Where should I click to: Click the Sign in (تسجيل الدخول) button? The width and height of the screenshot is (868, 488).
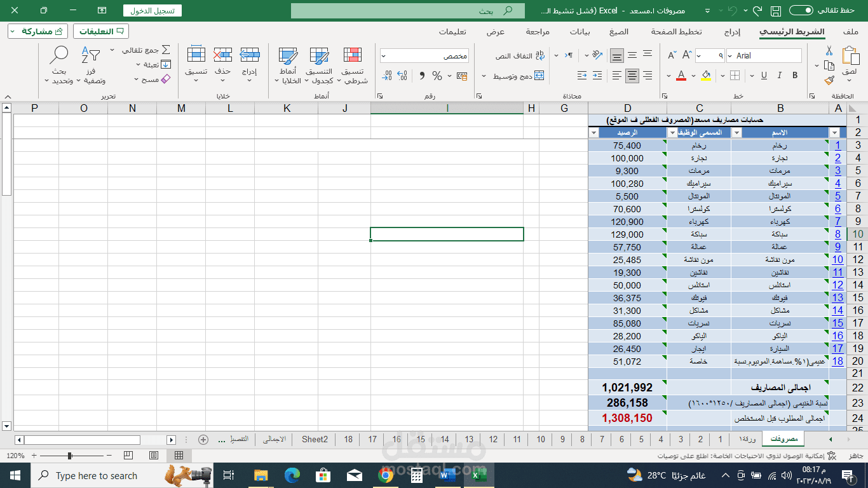pos(153,11)
